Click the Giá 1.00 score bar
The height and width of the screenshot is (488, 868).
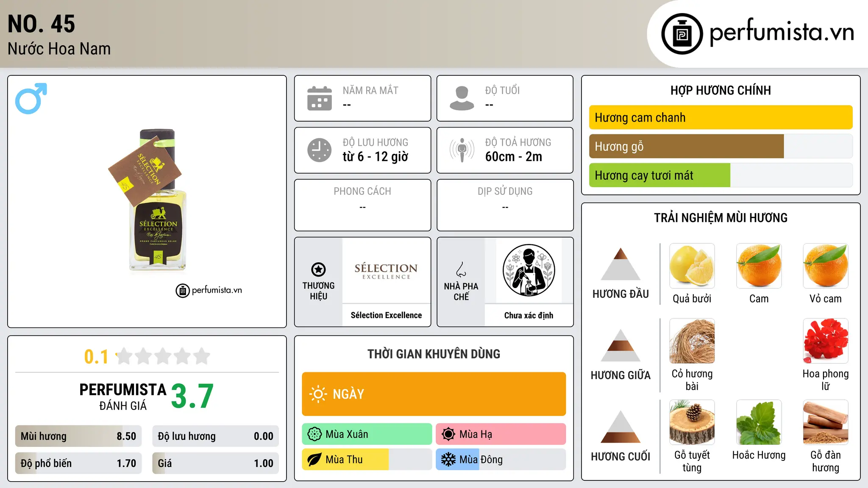[x=215, y=463]
